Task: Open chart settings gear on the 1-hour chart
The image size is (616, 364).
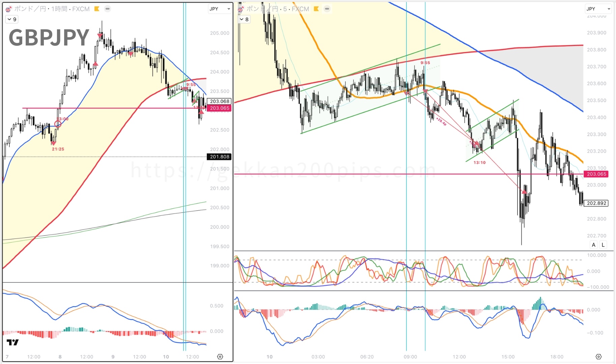Action: pyautogui.click(x=220, y=357)
